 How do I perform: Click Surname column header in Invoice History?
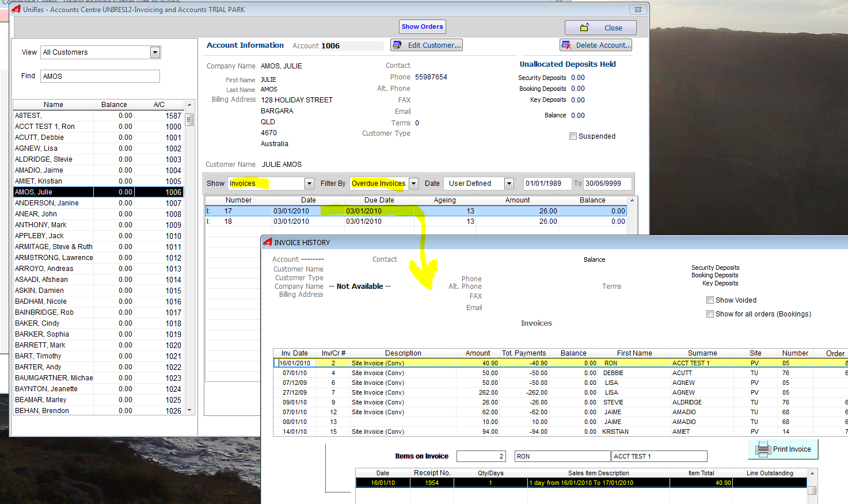702,353
